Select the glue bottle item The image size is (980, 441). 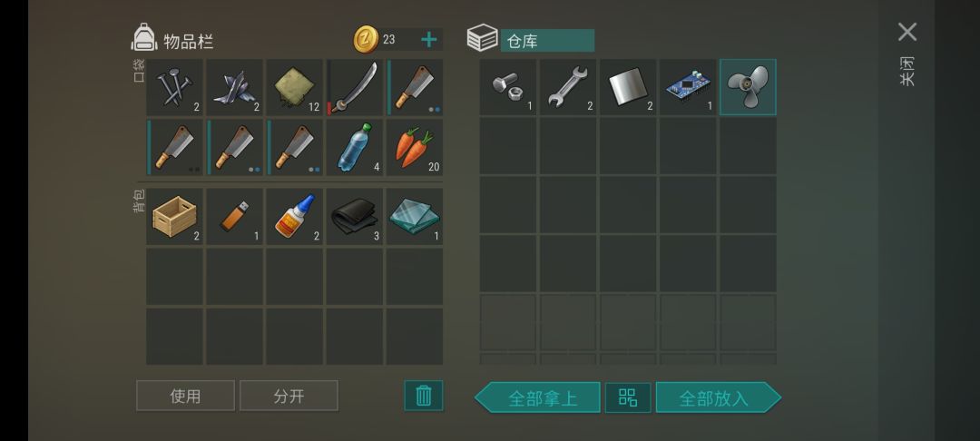(x=294, y=216)
